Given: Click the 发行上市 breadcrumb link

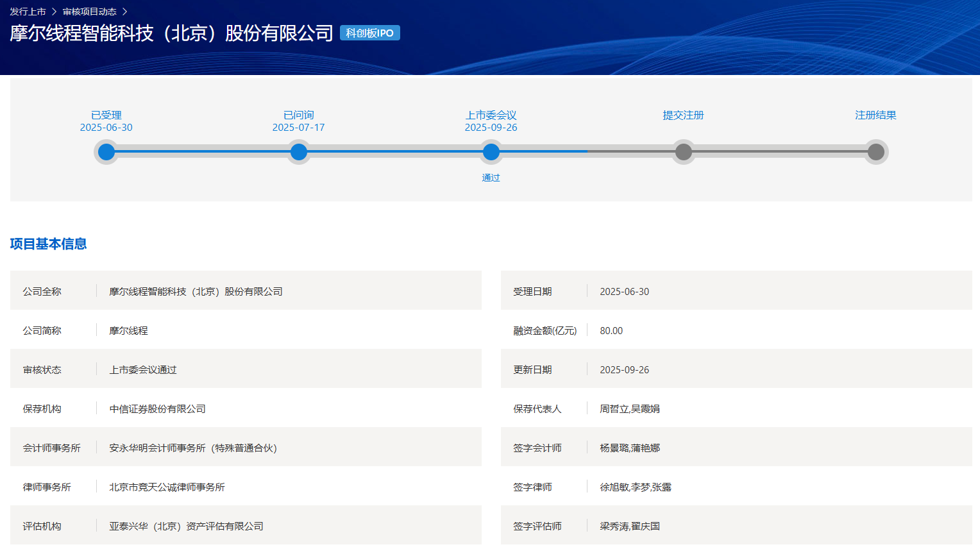Looking at the screenshot, I should 28,12.
